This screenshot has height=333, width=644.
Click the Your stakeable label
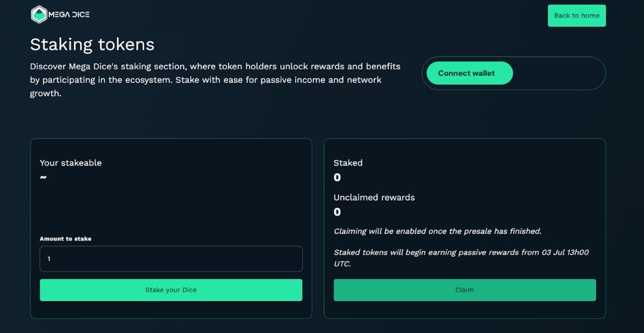pyautogui.click(x=70, y=163)
